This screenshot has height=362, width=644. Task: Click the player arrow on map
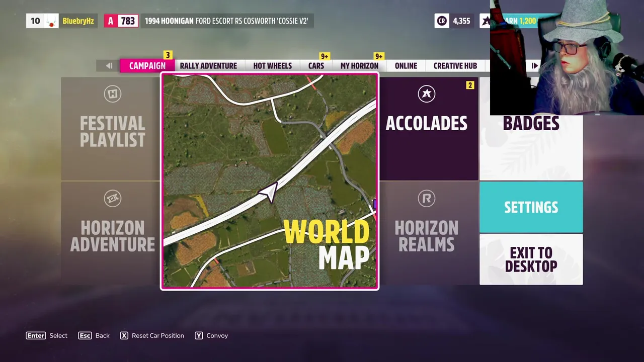[x=269, y=193]
